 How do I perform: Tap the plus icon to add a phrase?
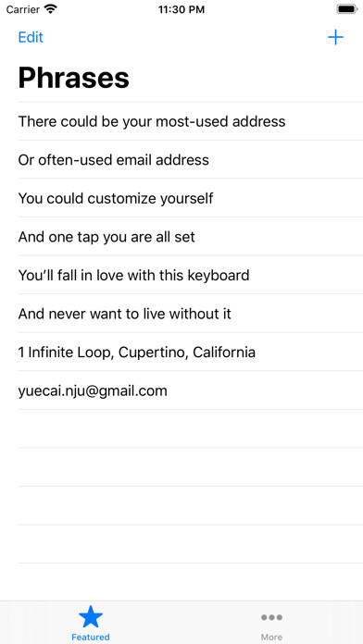335,37
